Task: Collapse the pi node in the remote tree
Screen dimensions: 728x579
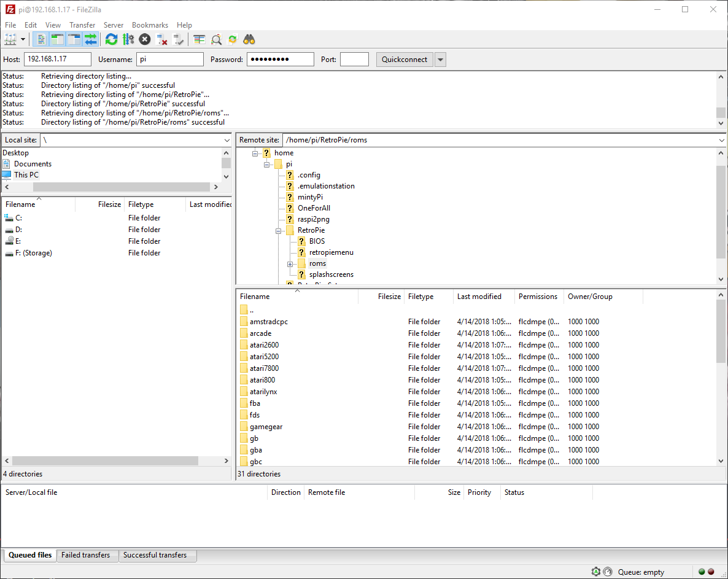Action: pos(266,165)
